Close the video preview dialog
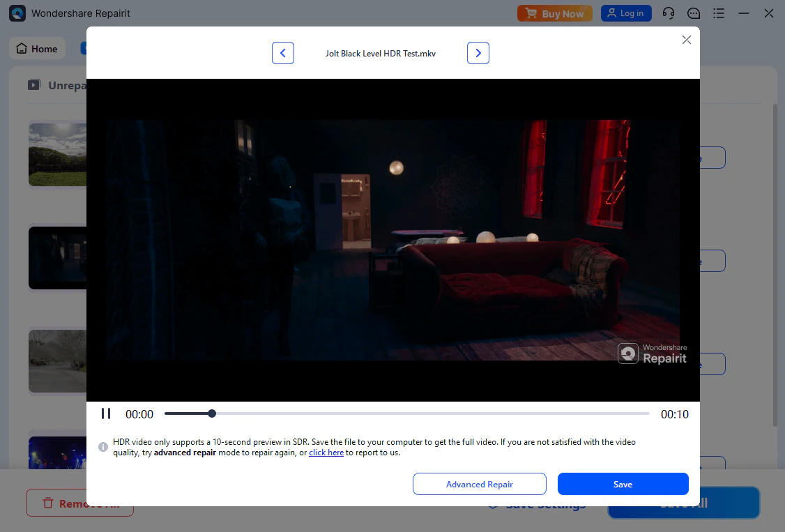785x532 pixels. [687, 40]
